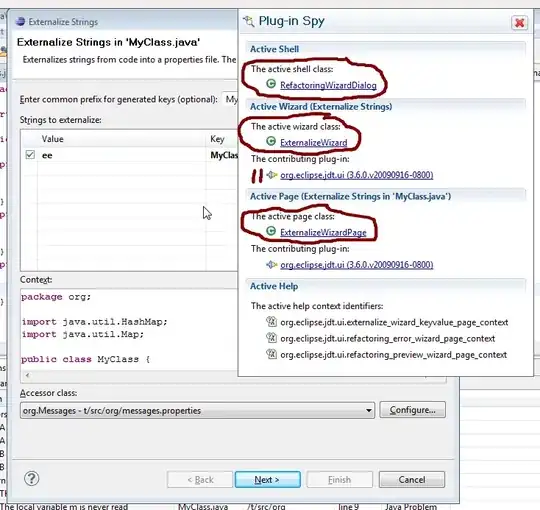This screenshot has width=540, height=510.
Task: Click left arrow of Context horizontal scrollbar
Action: [x=27, y=375]
